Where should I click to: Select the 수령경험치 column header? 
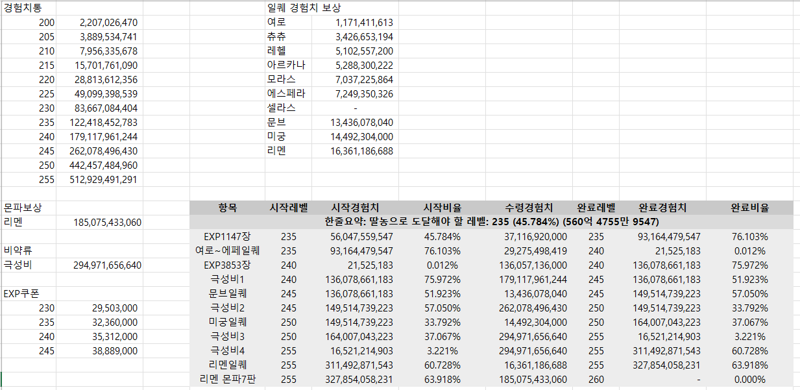click(529, 208)
